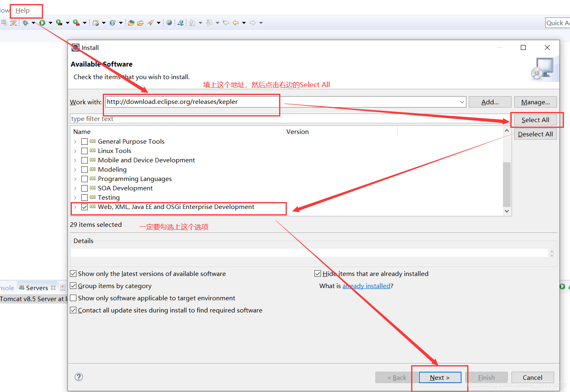
Task: Click the Next > button
Action: click(440, 377)
